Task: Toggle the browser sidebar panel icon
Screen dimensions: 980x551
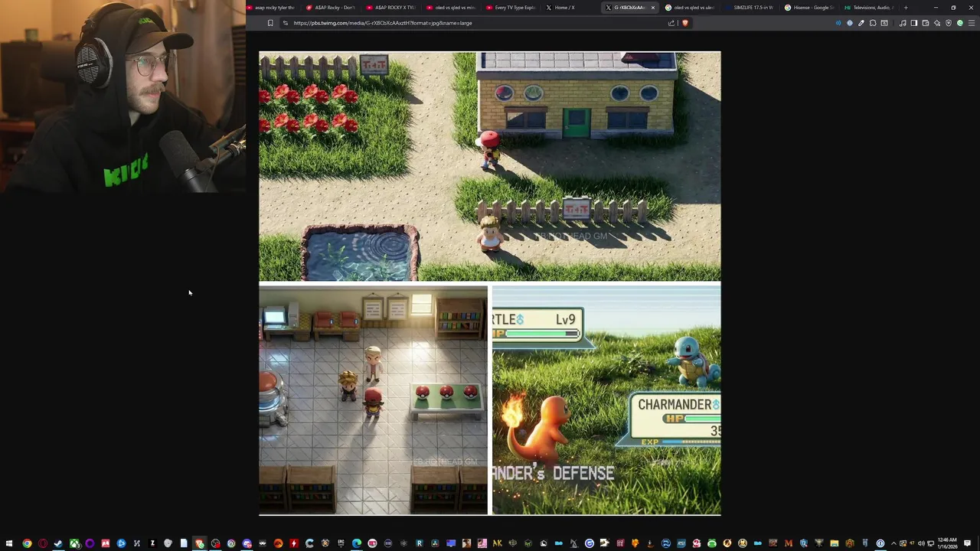Action: [x=913, y=23]
